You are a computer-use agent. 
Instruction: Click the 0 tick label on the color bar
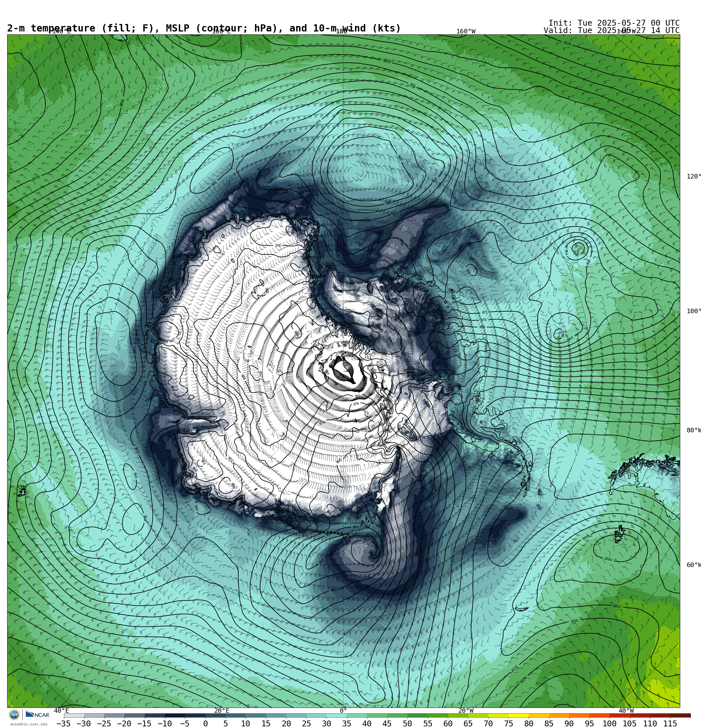click(205, 723)
